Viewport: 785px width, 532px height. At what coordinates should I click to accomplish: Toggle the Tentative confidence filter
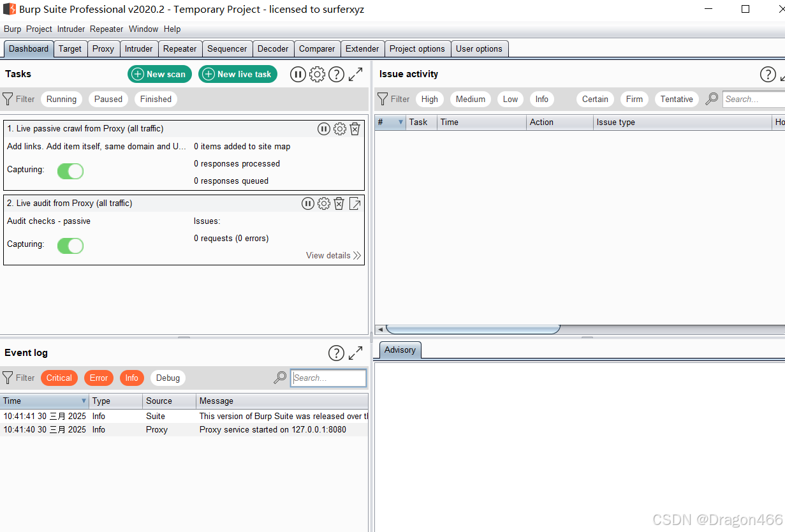pos(677,99)
